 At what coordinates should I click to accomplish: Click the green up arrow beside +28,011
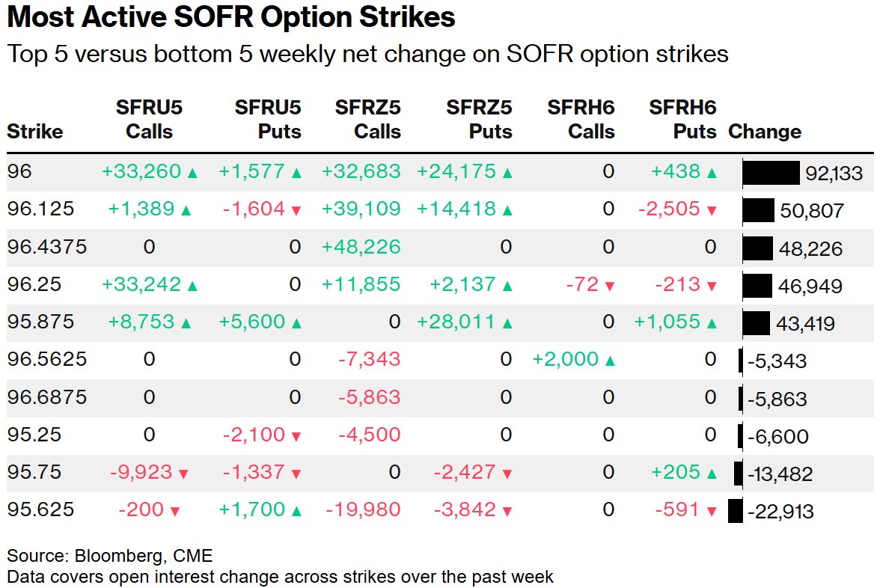click(x=507, y=323)
